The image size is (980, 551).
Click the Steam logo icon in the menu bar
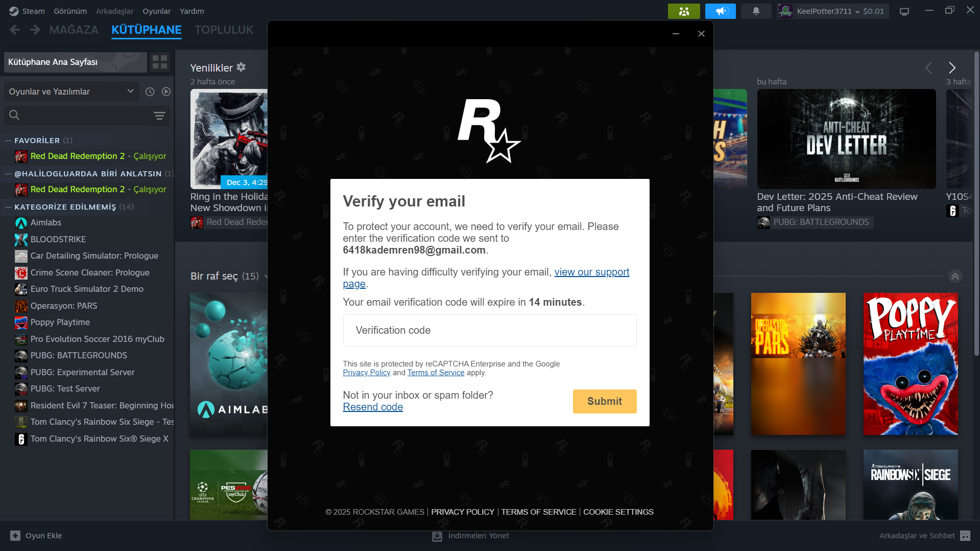(x=14, y=11)
